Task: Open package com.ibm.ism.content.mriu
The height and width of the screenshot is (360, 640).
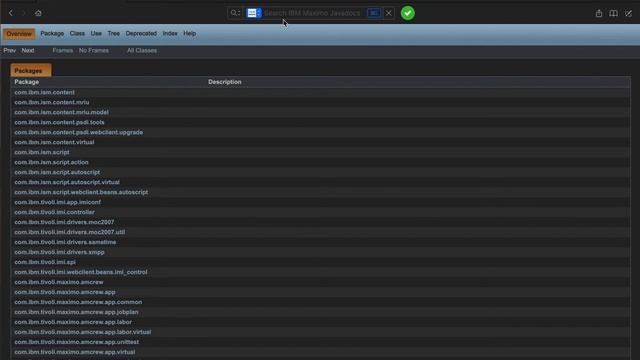Action: [52, 102]
